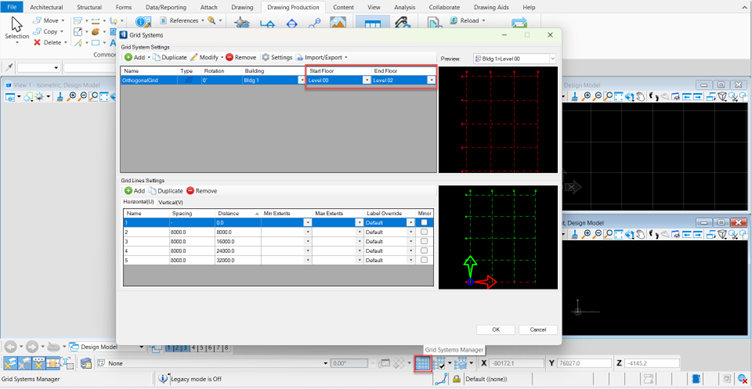The height and width of the screenshot is (389, 752).
Task: Click Zoom In icon in bottom-right view window
Action: (587, 235)
